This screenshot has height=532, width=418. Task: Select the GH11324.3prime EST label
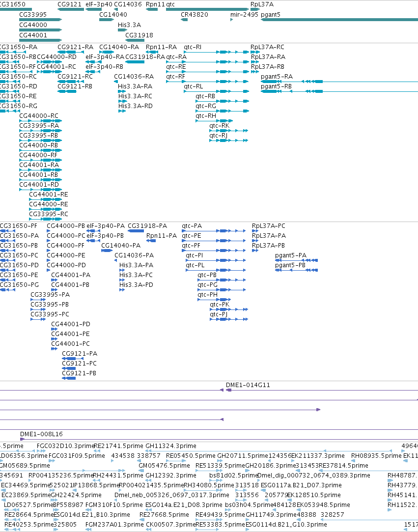[x=171, y=446]
